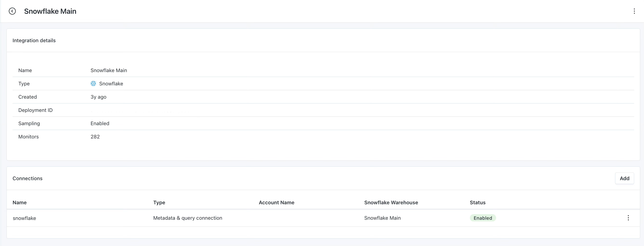This screenshot has width=644, height=246.
Task: Click the Integration details heading
Action: pyautogui.click(x=34, y=41)
